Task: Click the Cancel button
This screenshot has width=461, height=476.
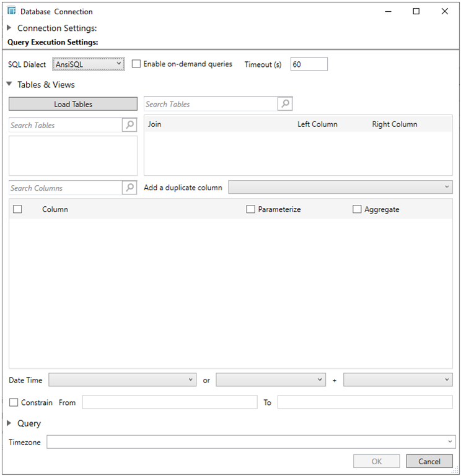Action: pos(429,461)
